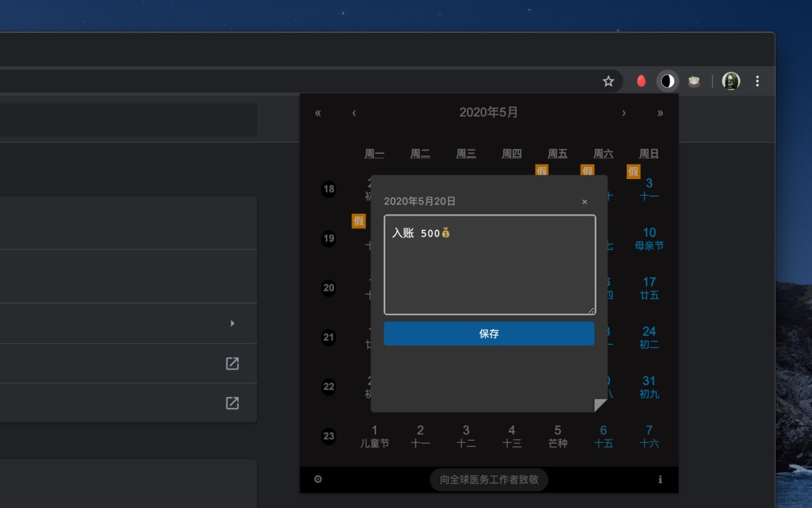This screenshot has height=508, width=812.
Task: Open Chrome's three-dot menu
Action: click(757, 81)
